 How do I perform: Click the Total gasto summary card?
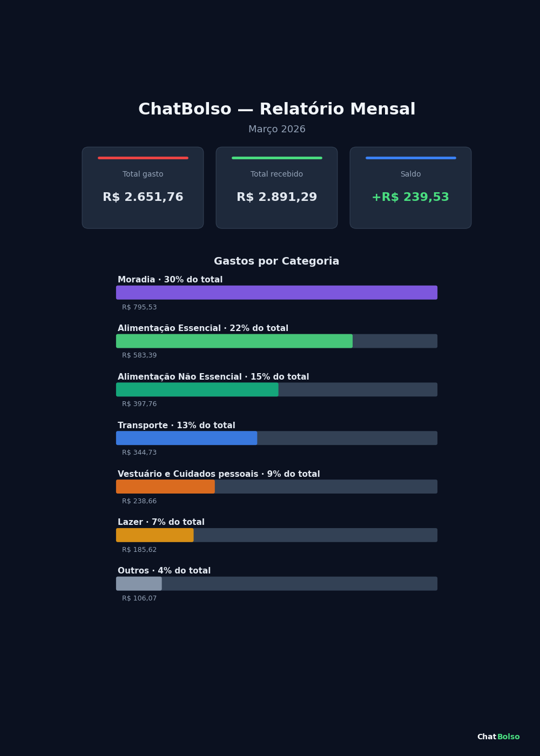point(143,188)
